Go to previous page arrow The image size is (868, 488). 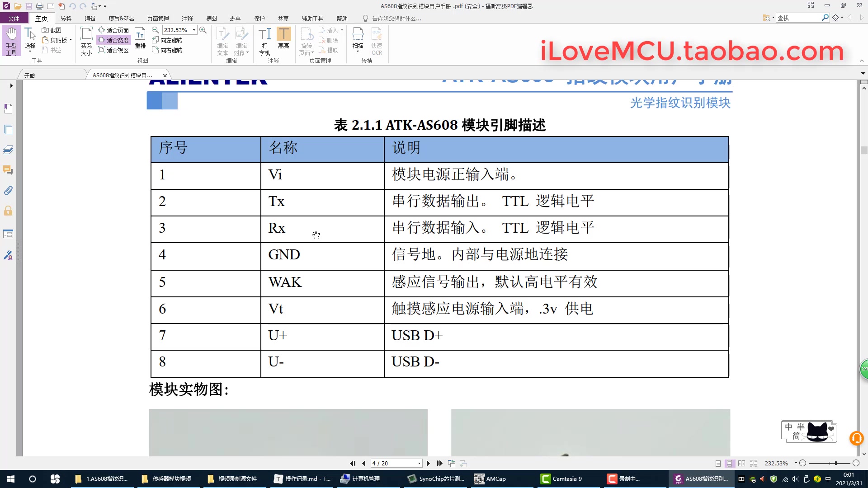364,463
